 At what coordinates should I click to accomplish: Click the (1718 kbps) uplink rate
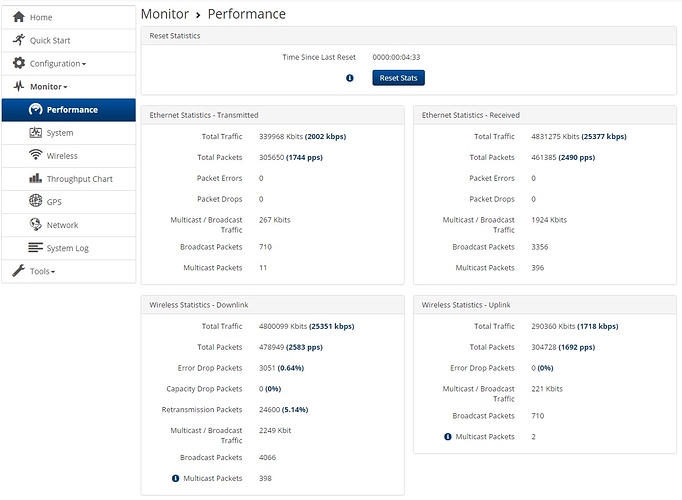[598, 326]
